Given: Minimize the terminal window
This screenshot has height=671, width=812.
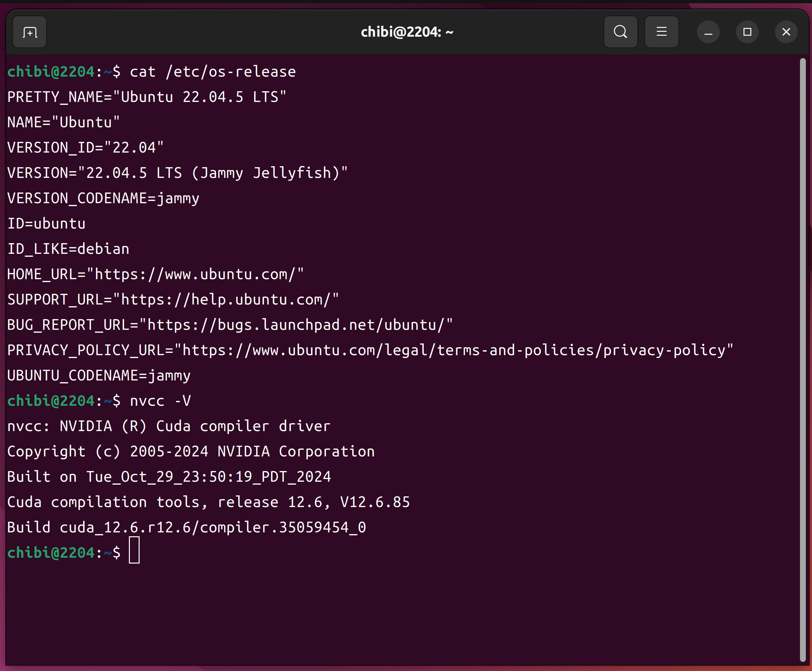Looking at the screenshot, I should pos(708,32).
